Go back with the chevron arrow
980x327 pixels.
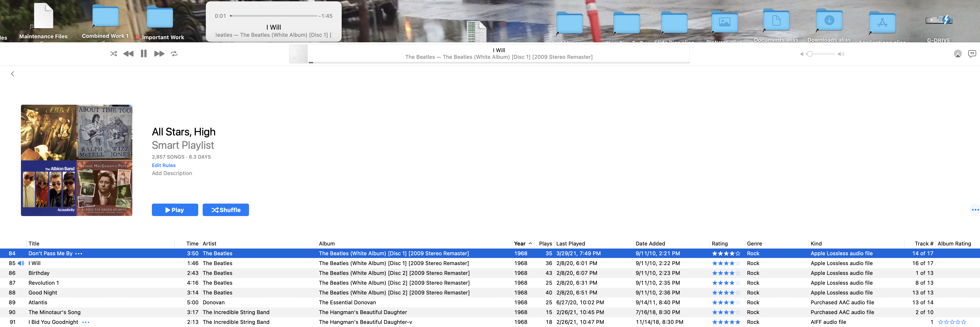coord(12,74)
